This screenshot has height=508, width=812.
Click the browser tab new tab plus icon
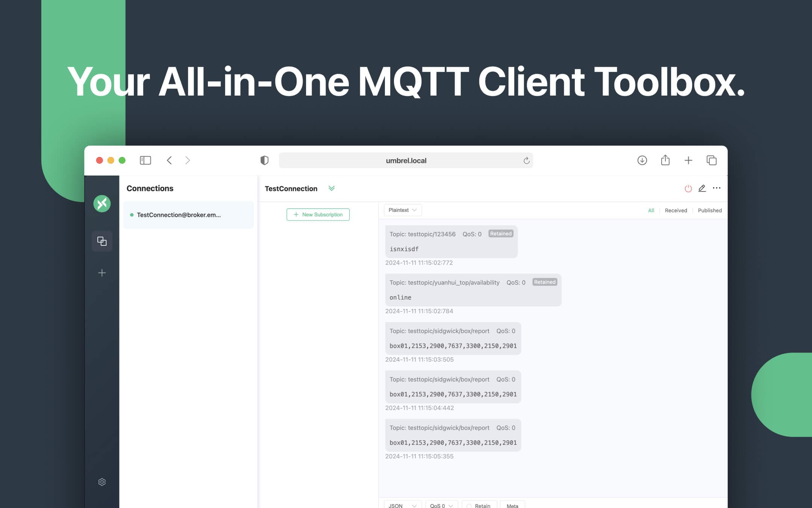pos(688,160)
